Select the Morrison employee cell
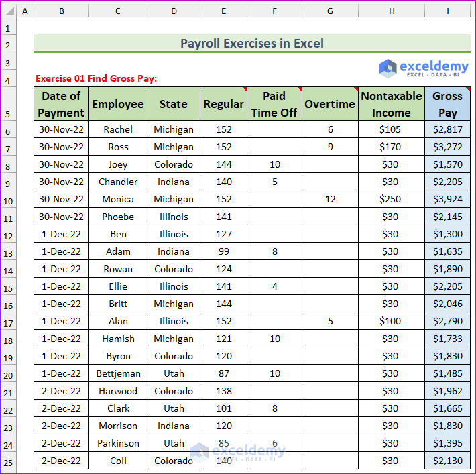The height and width of the screenshot is (474, 476). [118, 426]
